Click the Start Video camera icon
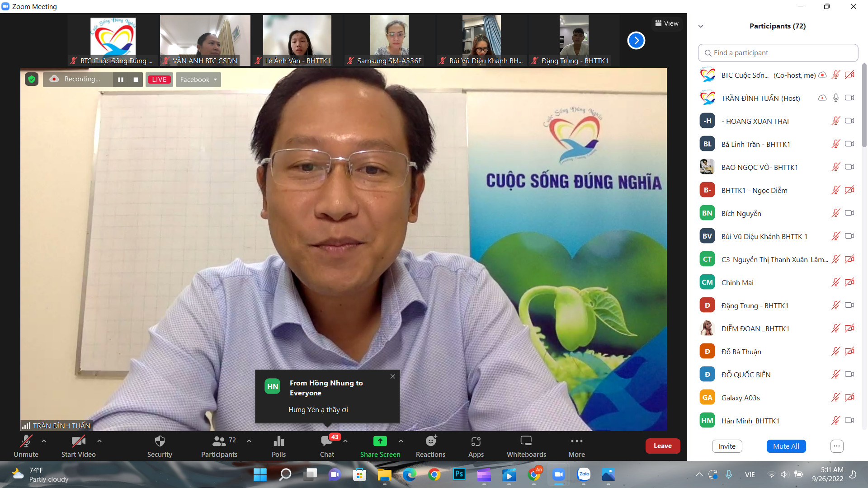This screenshot has width=868, height=488. click(x=79, y=441)
